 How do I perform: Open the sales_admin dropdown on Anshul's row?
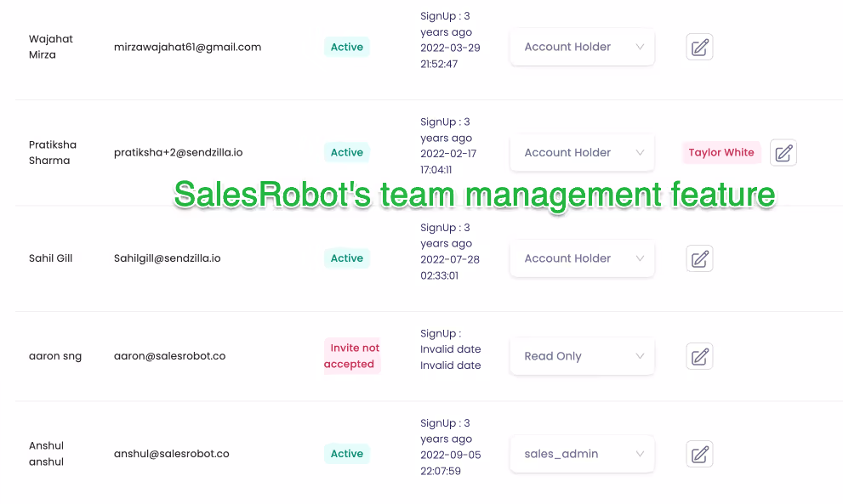coord(582,454)
